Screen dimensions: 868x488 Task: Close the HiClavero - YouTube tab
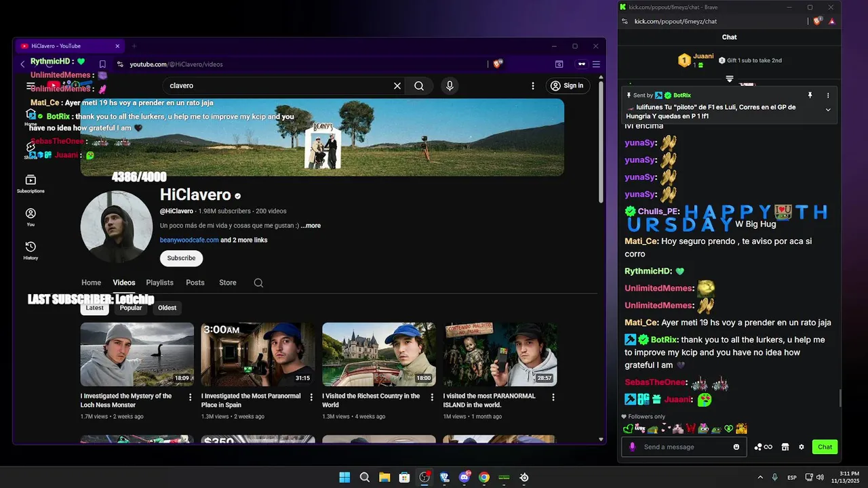[117, 46]
